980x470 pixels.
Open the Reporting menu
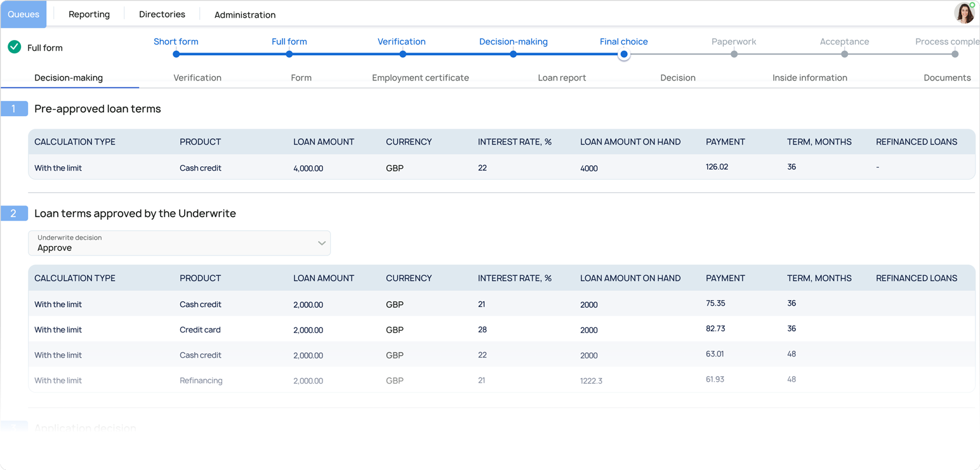[89, 15]
